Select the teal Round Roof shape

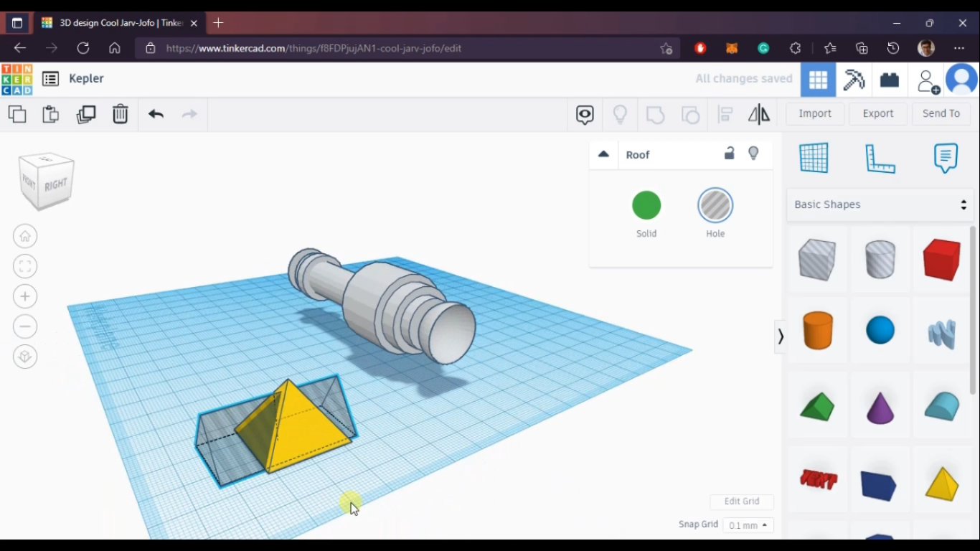tap(942, 407)
